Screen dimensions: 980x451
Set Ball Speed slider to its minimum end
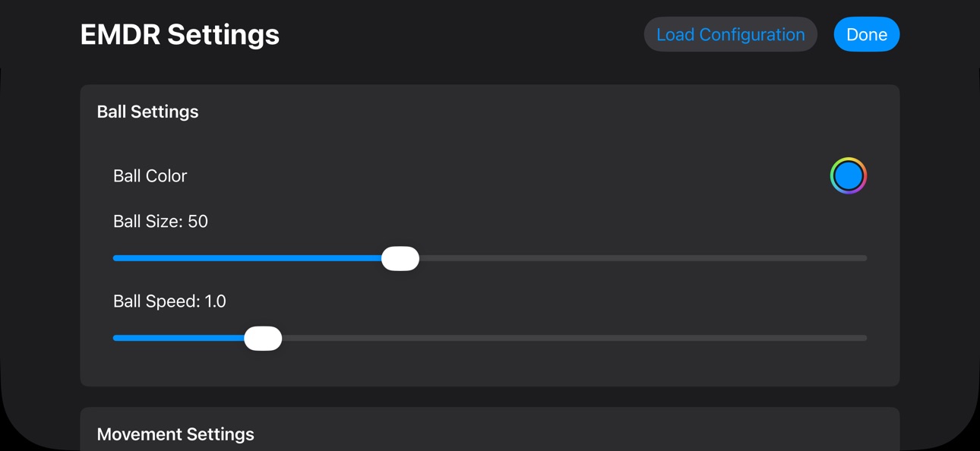point(115,338)
